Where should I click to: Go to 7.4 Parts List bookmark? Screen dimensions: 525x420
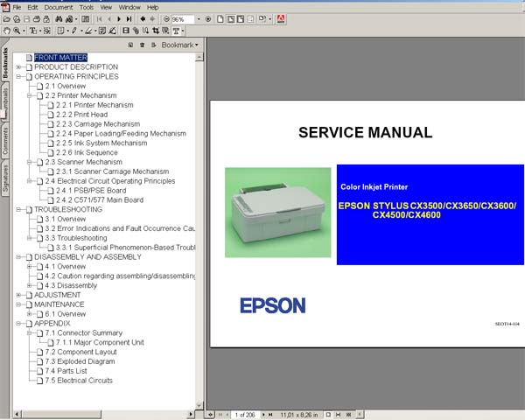pos(66,371)
